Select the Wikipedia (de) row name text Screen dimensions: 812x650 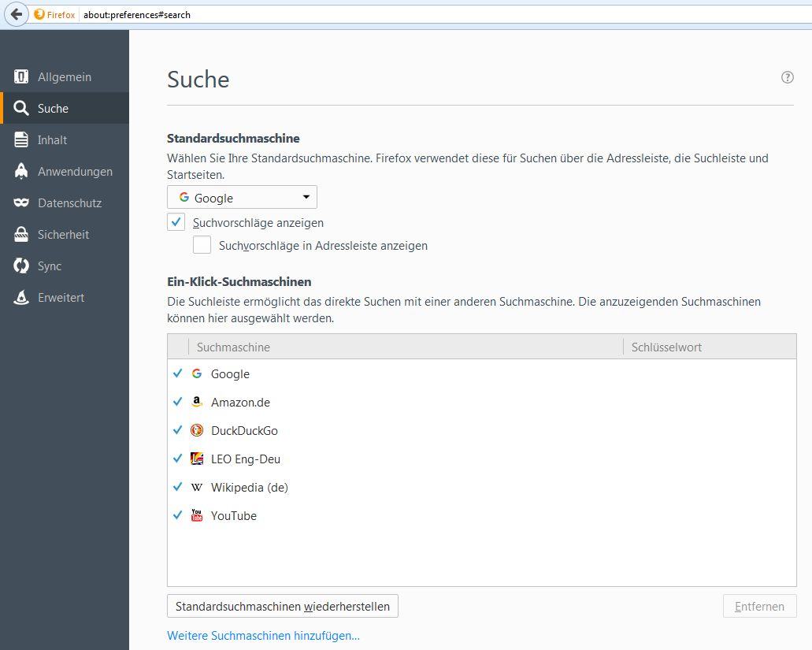click(x=250, y=488)
